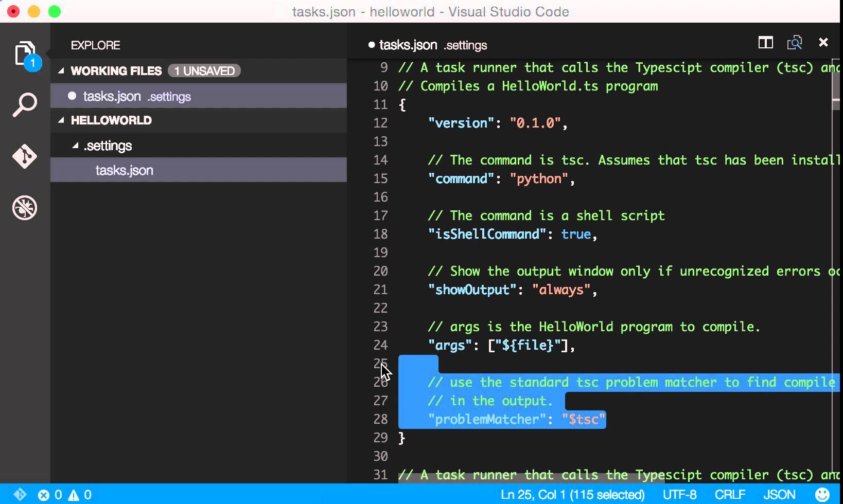Click the "0.1.0" version string
The image size is (843, 504).
[x=535, y=123]
